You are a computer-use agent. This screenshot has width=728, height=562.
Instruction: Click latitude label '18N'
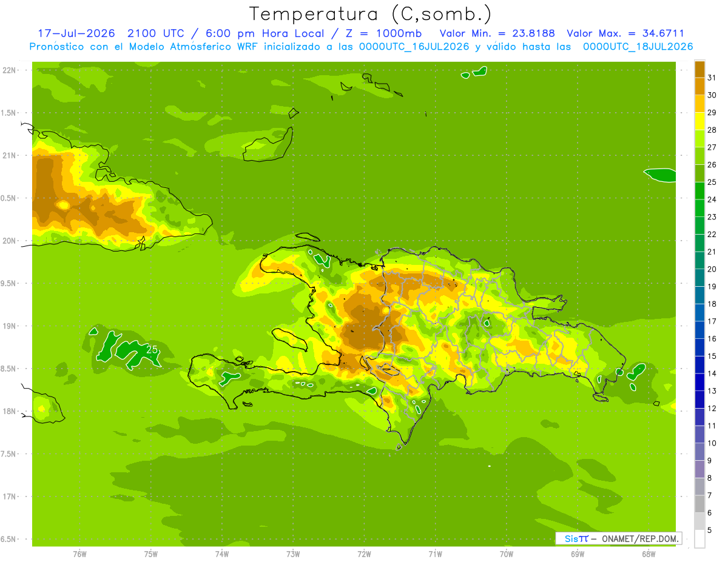pos(10,411)
